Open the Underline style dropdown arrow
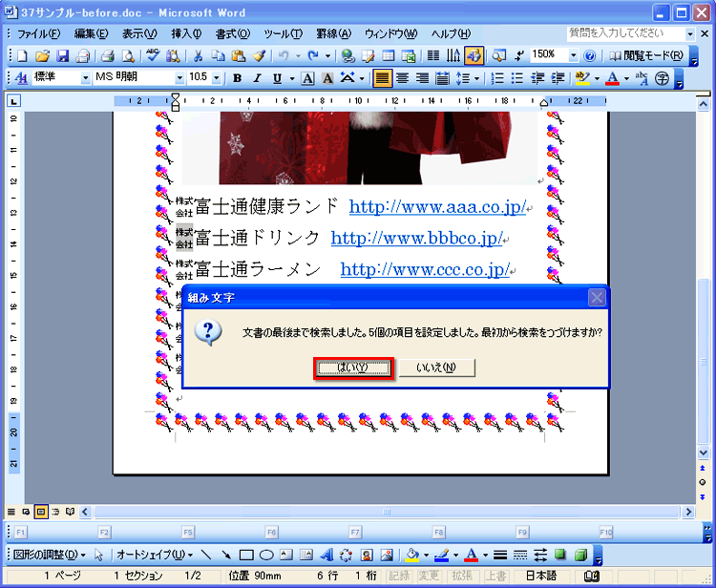This screenshot has width=716, height=588. coord(292,78)
